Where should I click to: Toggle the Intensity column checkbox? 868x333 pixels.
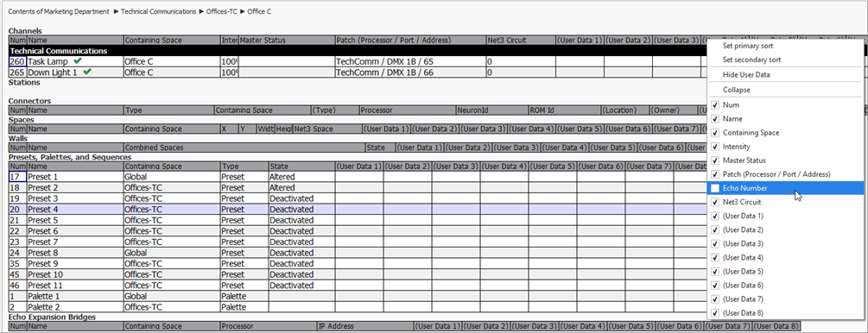click(715, 147)
